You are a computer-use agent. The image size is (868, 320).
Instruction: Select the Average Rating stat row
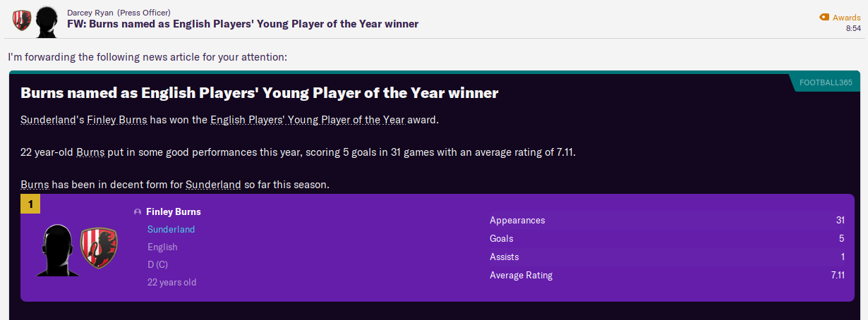tap(667, 275)
